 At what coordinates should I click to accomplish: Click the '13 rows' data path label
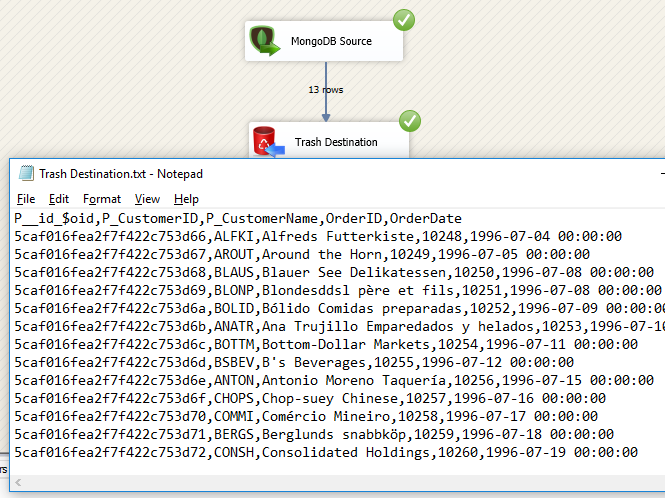click(x=326, y=90)
